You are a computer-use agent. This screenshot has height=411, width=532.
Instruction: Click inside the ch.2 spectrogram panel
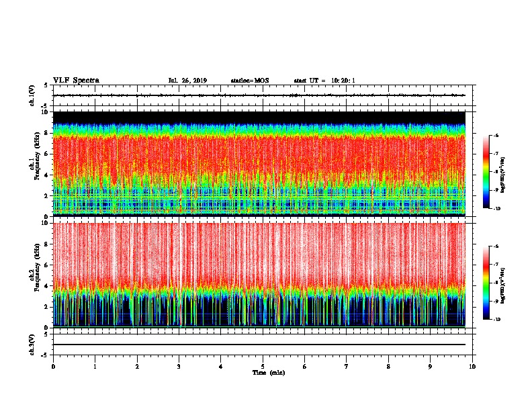259,275
